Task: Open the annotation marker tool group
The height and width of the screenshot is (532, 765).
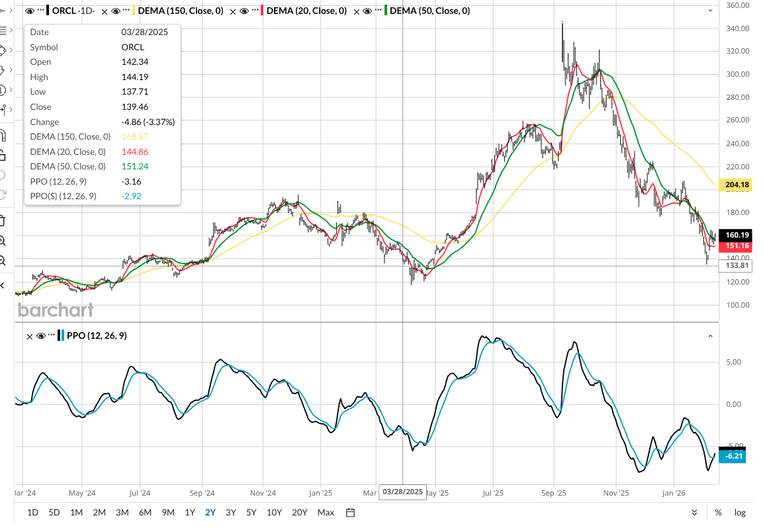Action: [2, 71]
